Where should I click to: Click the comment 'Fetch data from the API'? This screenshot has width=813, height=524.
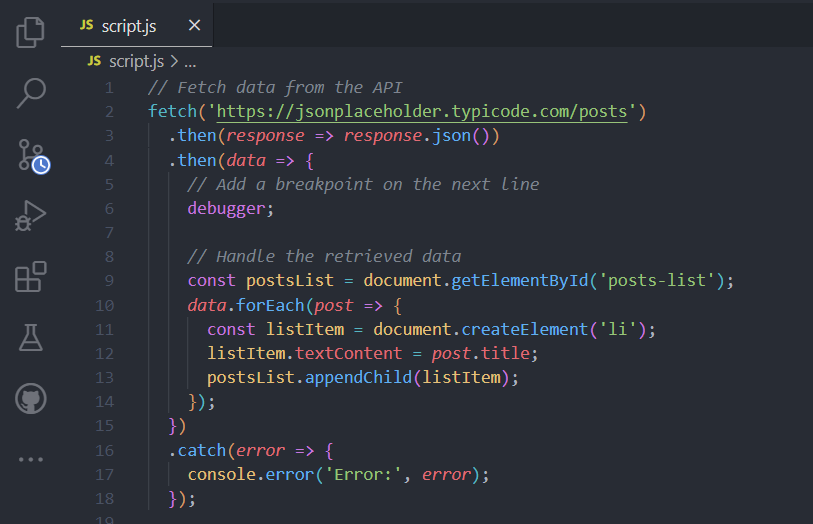[x=275, y=88]
